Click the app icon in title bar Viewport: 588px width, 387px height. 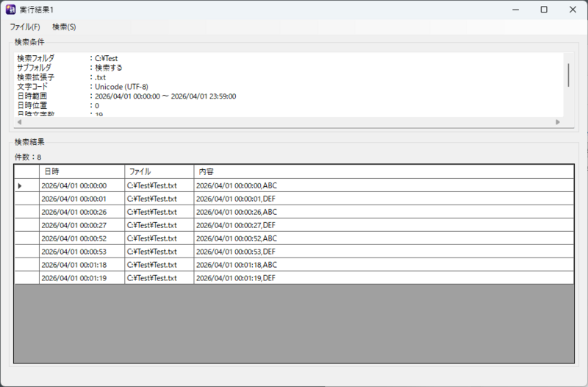coord(10,10)
